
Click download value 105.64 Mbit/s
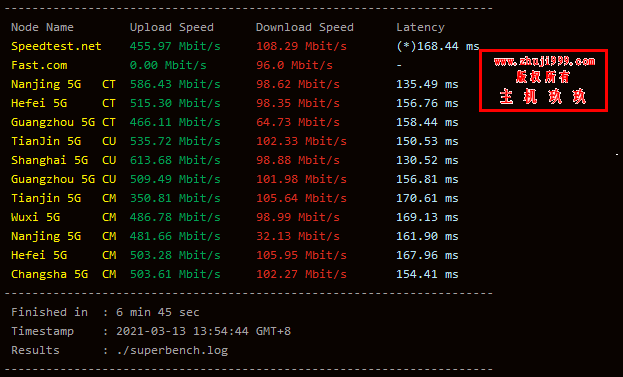[301, 198]
